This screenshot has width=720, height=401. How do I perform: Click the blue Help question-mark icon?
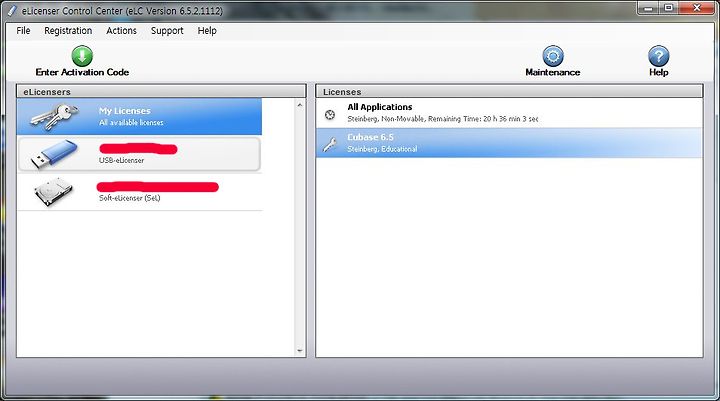658,56
